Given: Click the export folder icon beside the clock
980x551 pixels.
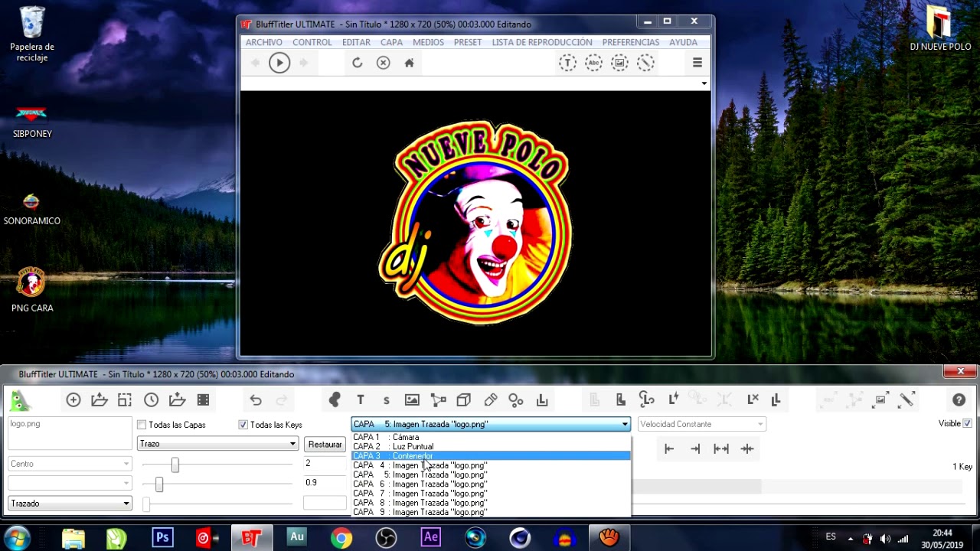Looking at the screenshot, I should click(x=177, y=399).
